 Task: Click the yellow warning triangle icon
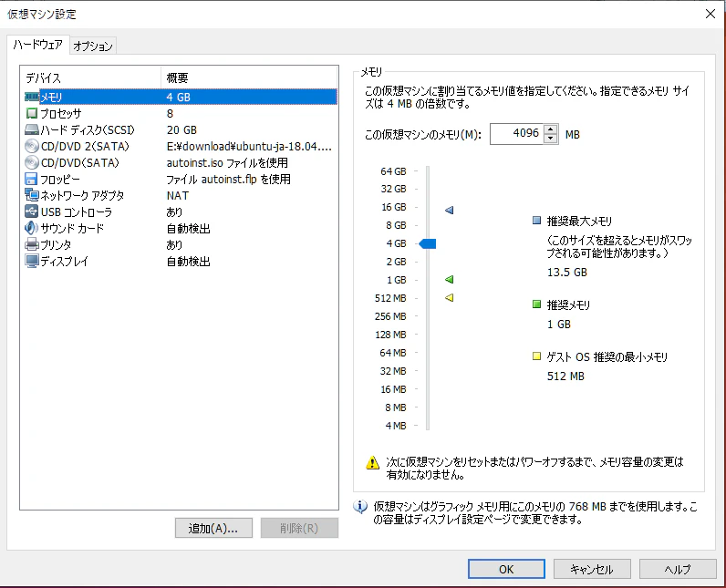[x=373, y=462]
